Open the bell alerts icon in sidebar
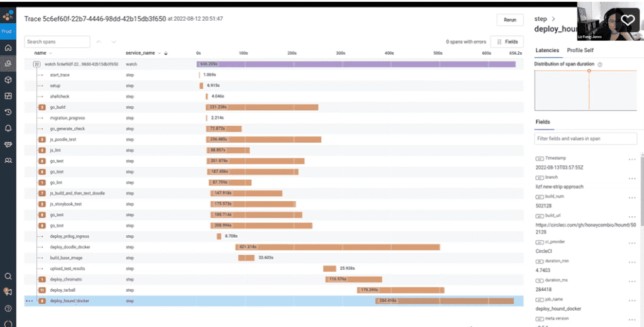This screenshot has height=327, width=644. 8,128
